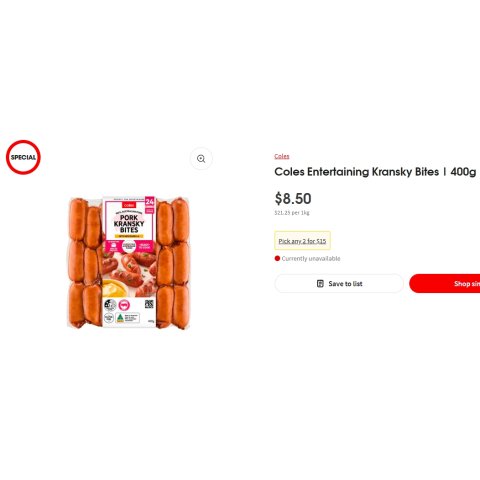
Task: Click the health star rating icon on package
Action: pos(110,305)
